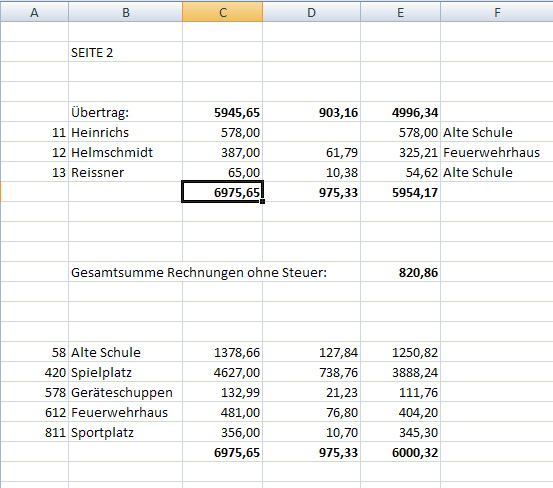This screenshot has width=553, height=488.
Task: Click the SEITE 2 cell
Action: click(126, 52)
